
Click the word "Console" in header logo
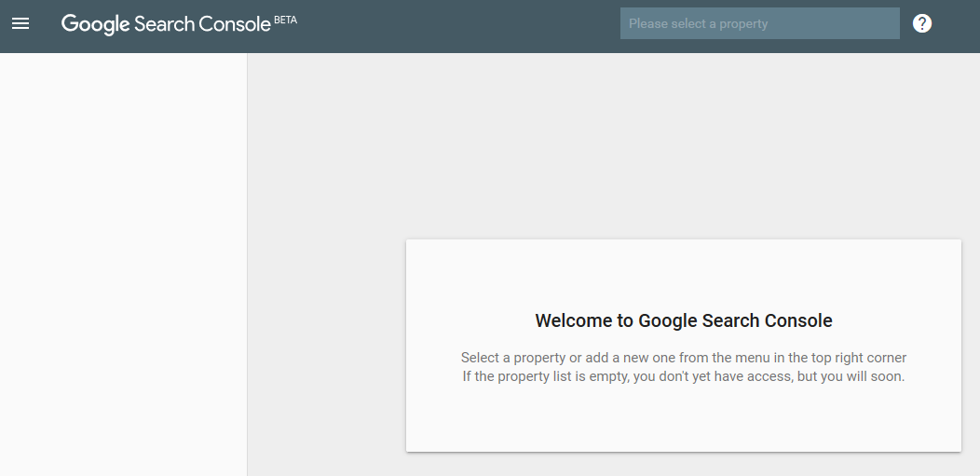[x=234, y=24]
